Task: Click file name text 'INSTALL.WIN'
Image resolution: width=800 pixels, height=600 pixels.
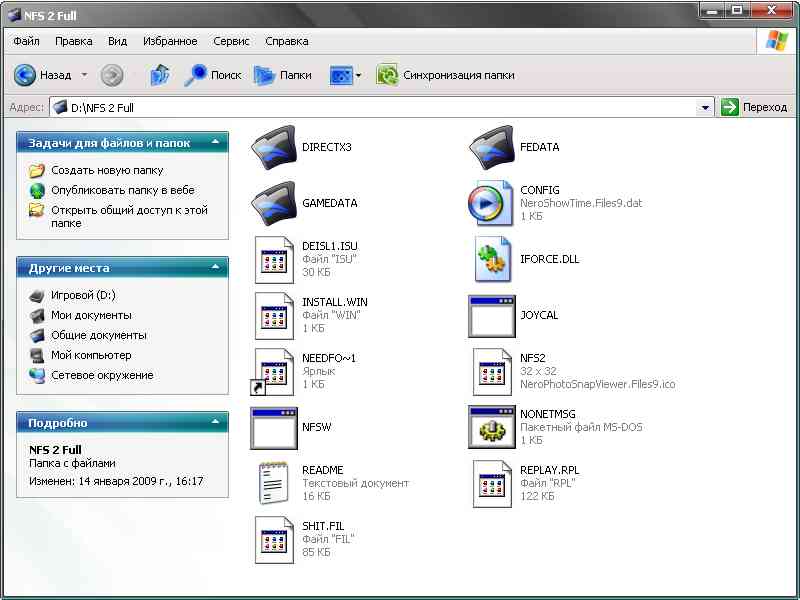Action: click(x=335, y=302)
